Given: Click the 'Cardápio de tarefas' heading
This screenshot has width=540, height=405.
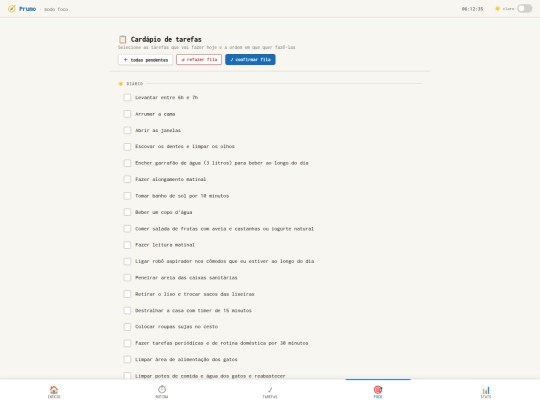Looking at the screenshot, I should coord(166,39).
